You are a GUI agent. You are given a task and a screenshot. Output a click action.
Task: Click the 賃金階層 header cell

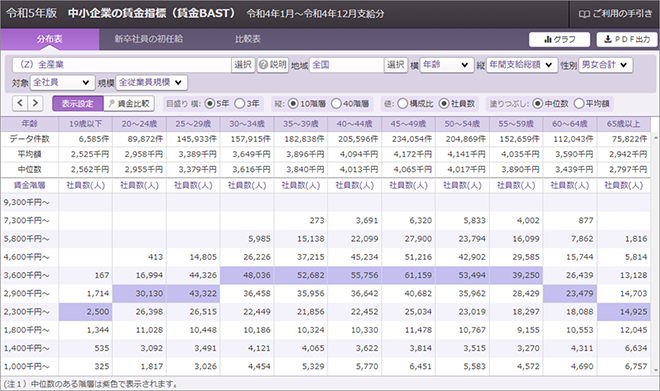[x=30, y=185]
